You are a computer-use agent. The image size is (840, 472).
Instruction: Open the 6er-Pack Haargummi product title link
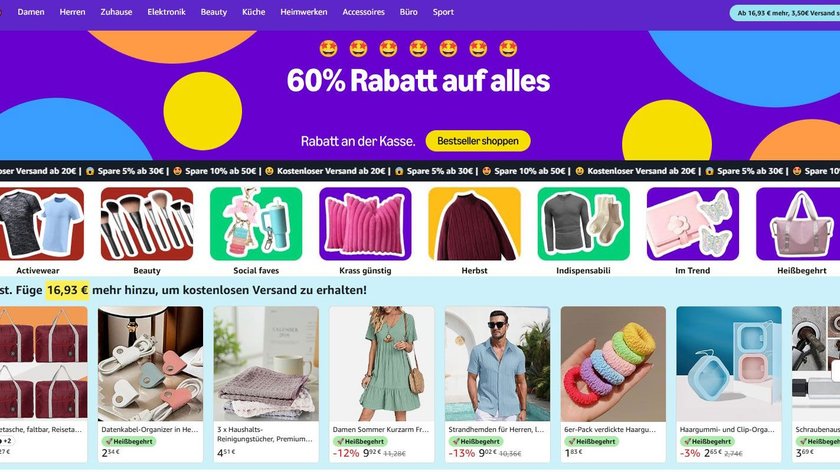click(x=610, y=429)
